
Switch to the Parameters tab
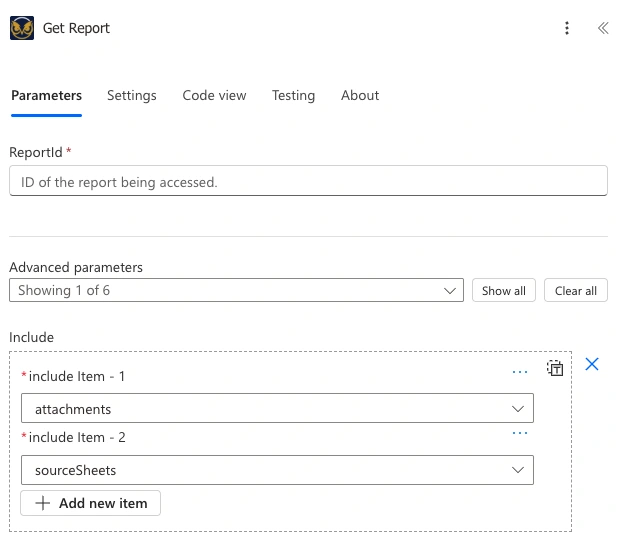(46, 95)
